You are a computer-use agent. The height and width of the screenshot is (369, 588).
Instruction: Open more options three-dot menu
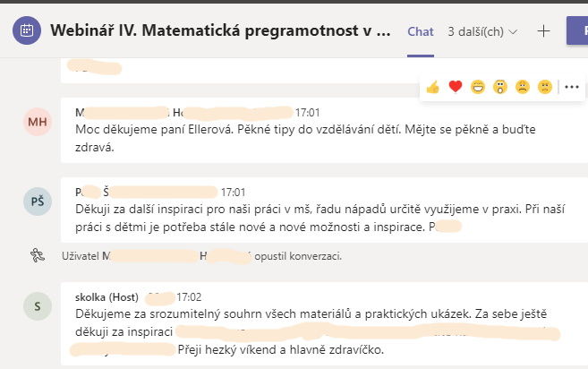pos(572,87)
